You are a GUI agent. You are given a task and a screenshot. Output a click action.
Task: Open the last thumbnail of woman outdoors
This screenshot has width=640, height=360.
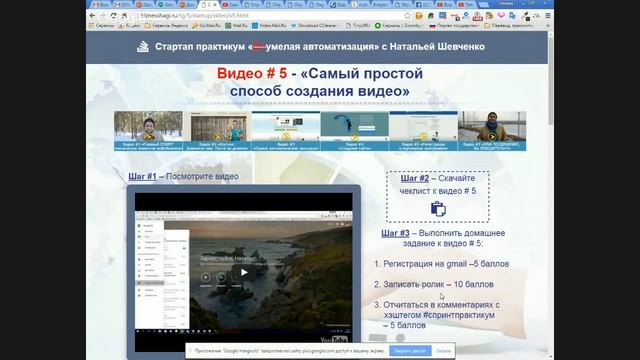click(x=492, y=131)
